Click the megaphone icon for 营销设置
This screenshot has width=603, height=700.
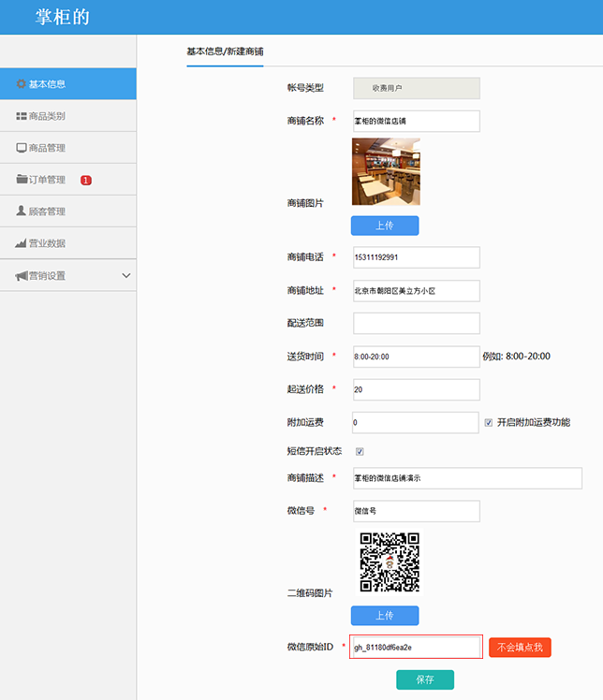click(21, 275)
